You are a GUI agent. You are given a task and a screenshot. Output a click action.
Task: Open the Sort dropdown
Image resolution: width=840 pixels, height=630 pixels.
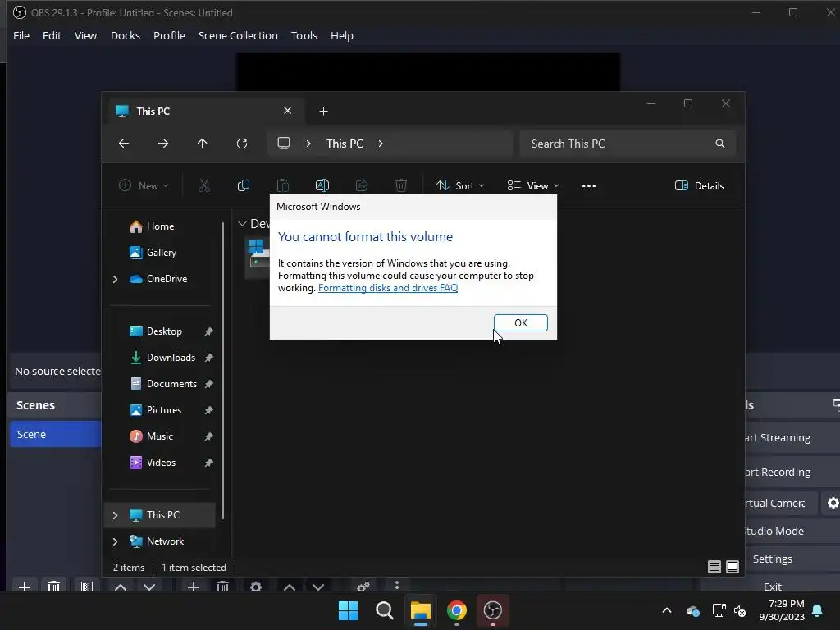pos(460,186)
